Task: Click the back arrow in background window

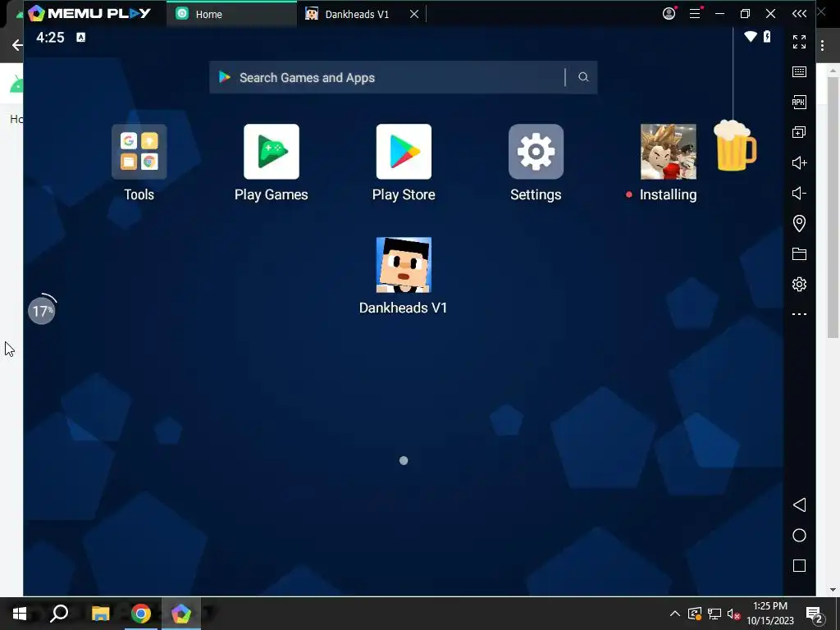Action: [x=16, y=45]
